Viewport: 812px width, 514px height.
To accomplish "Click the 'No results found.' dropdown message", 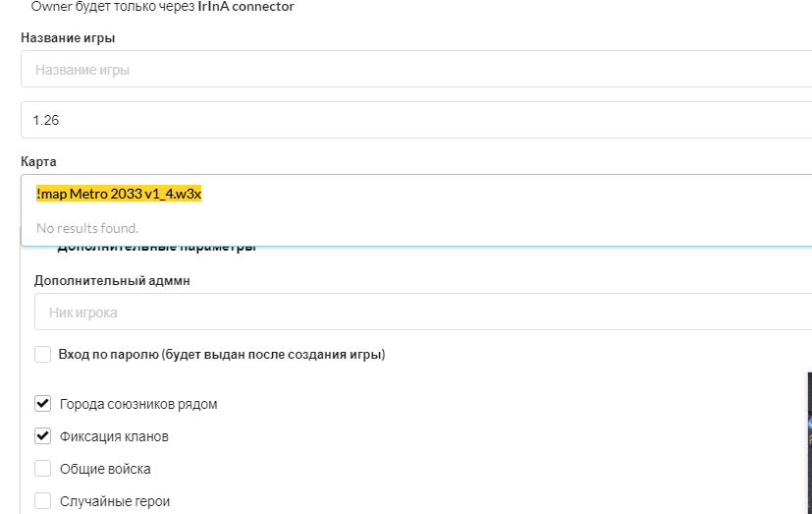I will (87, 228).
